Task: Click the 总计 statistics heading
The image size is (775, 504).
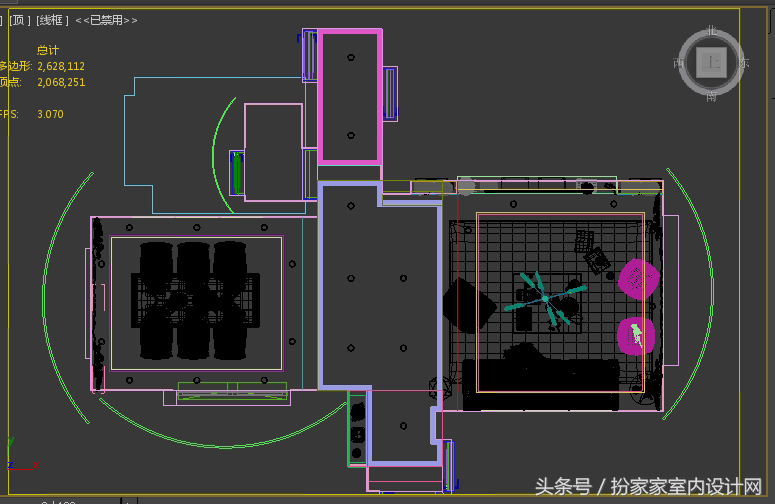Action: pos(48,50)
